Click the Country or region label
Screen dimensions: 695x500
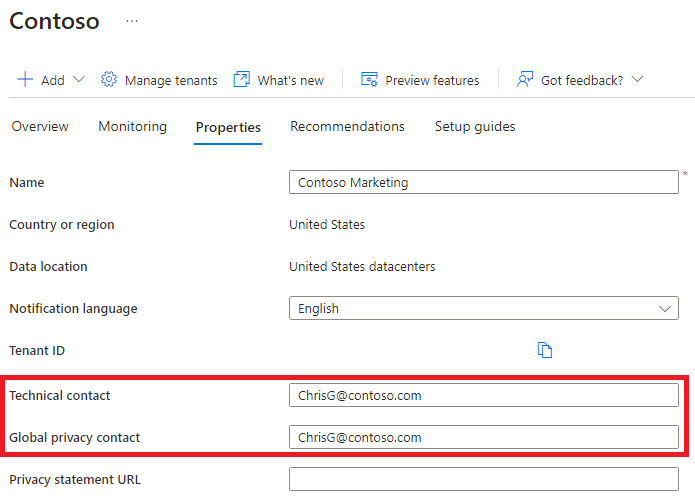[62, 225]
